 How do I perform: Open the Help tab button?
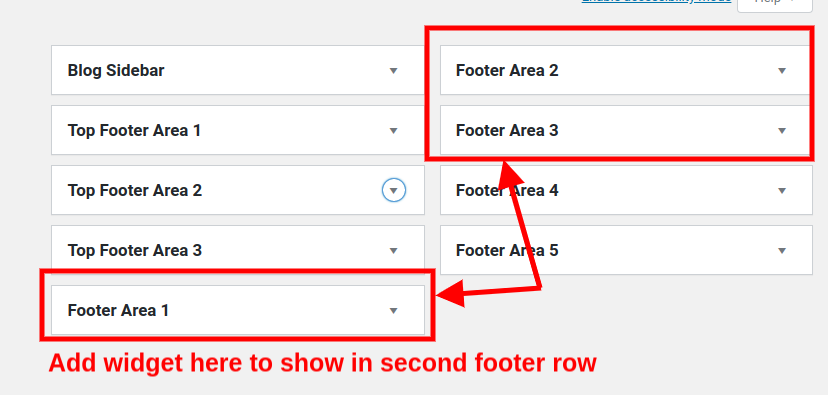click(x=775, y=3)
